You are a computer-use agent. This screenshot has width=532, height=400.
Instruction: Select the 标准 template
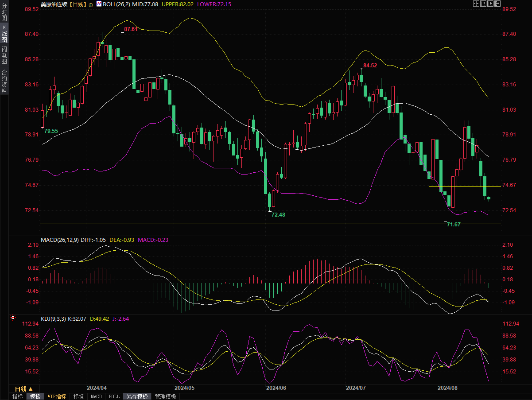tap(78, 396)
